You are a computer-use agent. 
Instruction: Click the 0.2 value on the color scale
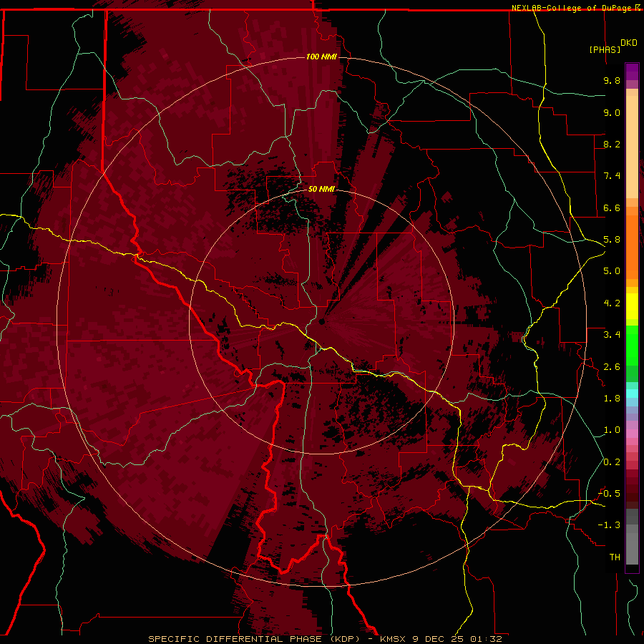(612, 462)
